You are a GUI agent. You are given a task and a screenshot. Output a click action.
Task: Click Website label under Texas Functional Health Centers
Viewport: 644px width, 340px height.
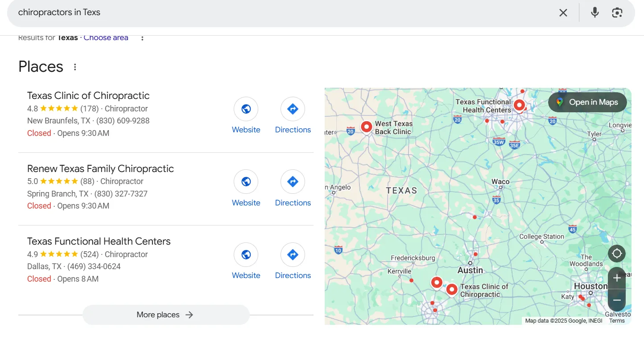tap(246, 275)
